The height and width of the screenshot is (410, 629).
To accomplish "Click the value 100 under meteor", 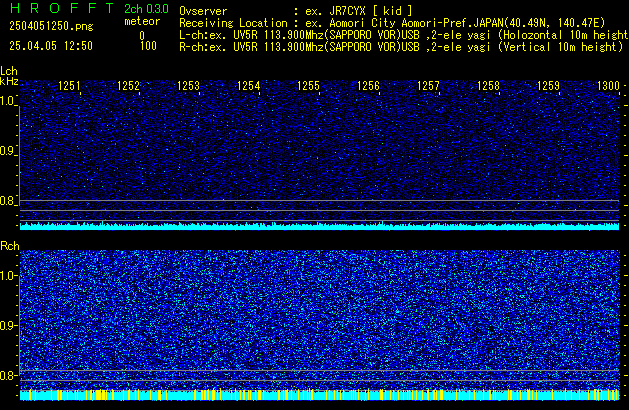I will click(x=148, y=46).
